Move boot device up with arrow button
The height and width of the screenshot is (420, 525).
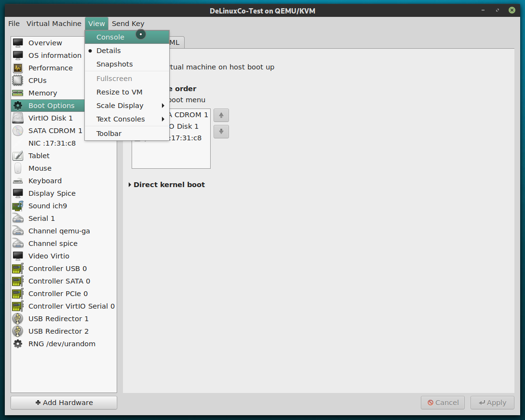click(221, 116)
